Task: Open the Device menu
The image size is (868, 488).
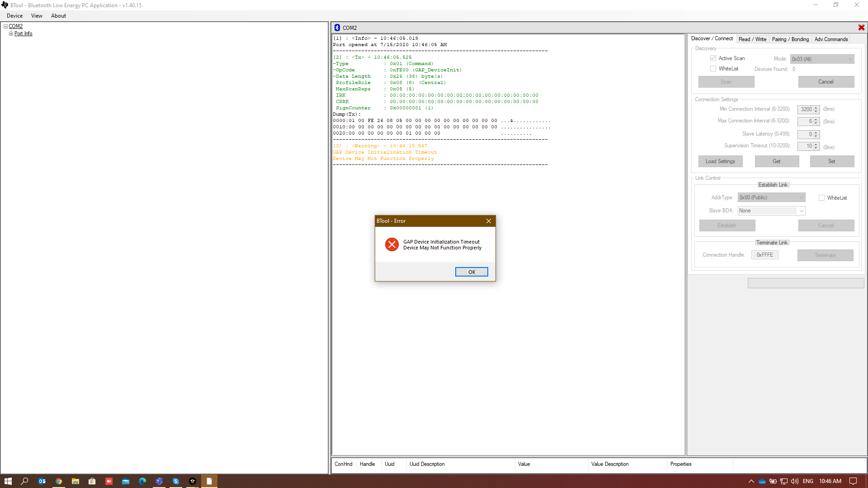Action: pyautogui.click(x=14, y=16)
